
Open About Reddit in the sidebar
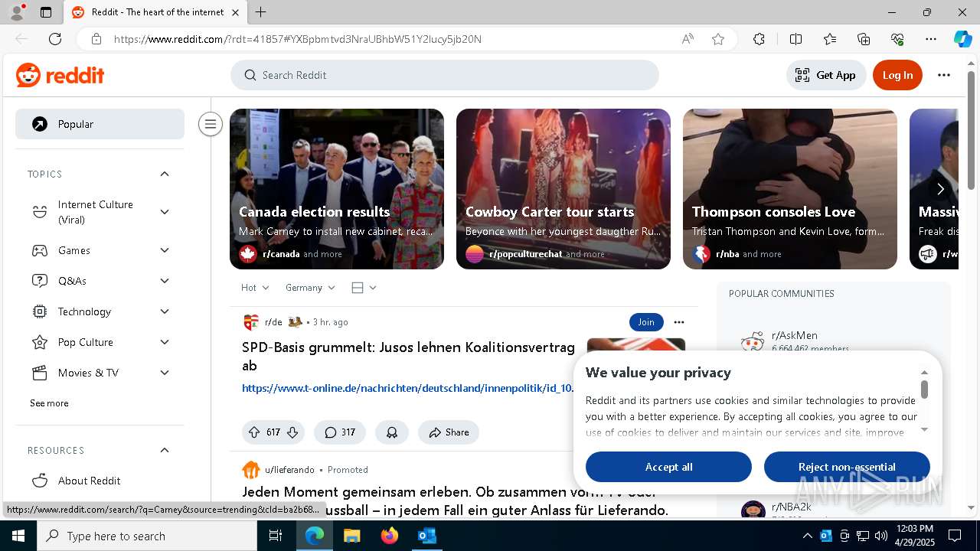coord(100,481)
